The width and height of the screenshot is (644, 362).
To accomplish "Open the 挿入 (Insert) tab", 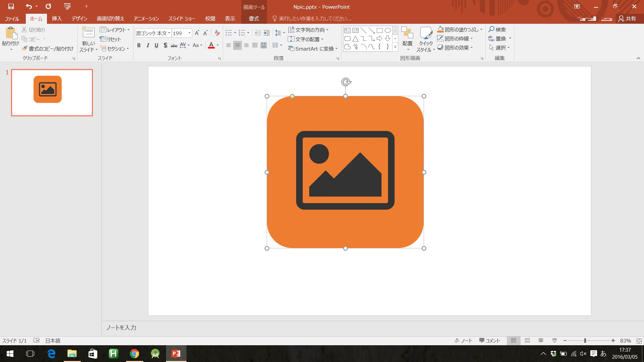I will point(57,18).
